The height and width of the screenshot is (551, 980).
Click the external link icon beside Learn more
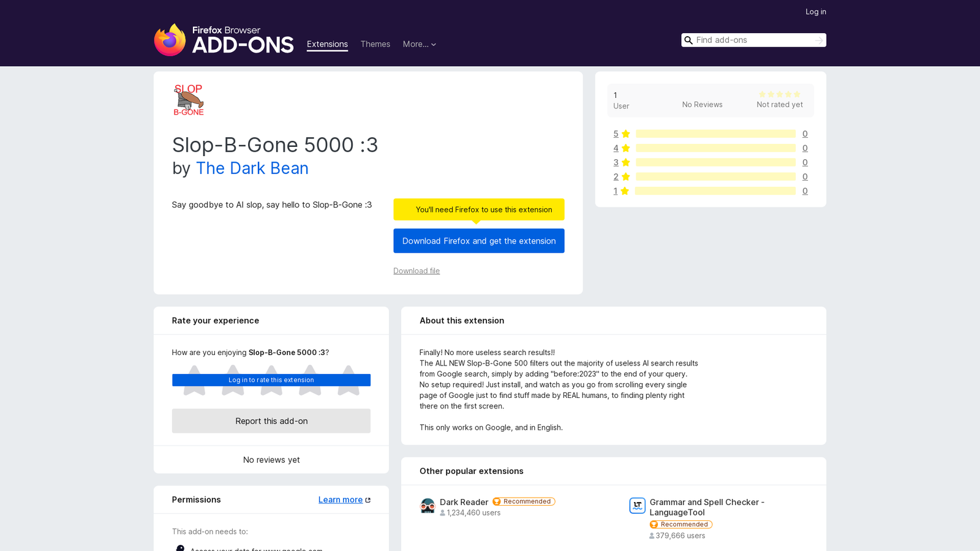click(x=368, y=500)
